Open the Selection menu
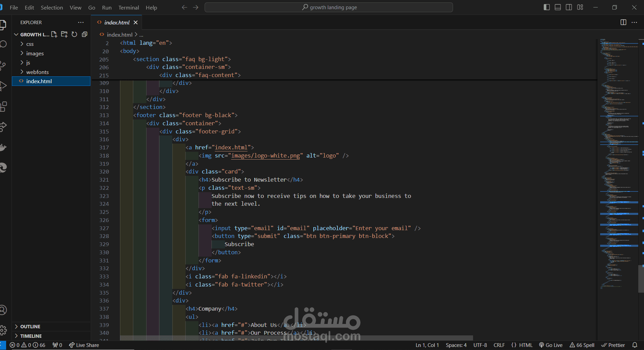 52,7
